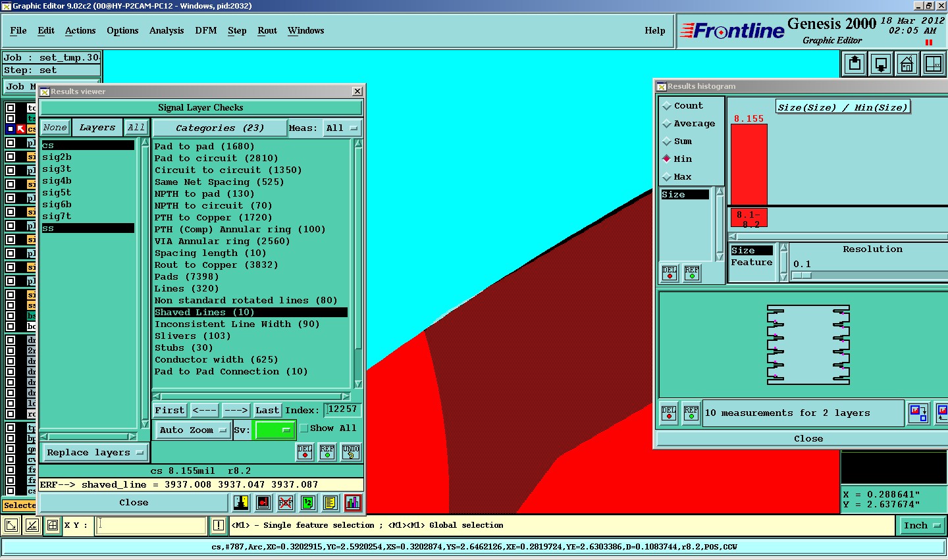Click the red dot measurement icon
Viewport: 948px width, 560px height.
coord(263,503)
